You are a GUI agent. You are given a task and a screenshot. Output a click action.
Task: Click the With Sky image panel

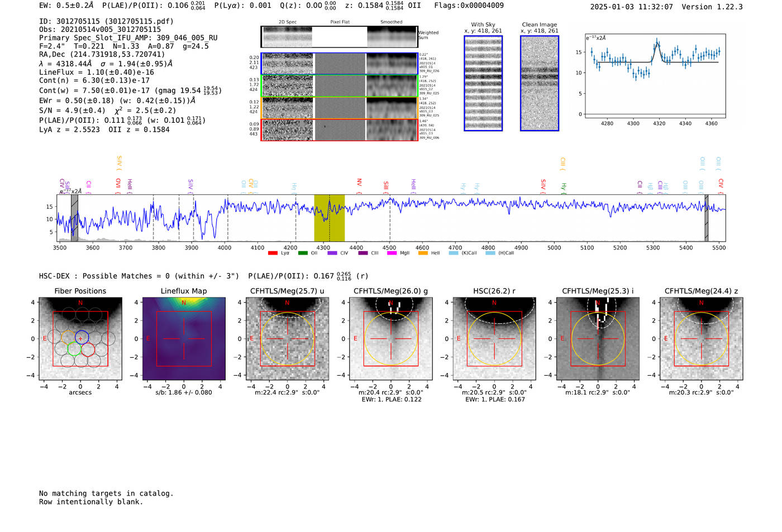(483, 83)
